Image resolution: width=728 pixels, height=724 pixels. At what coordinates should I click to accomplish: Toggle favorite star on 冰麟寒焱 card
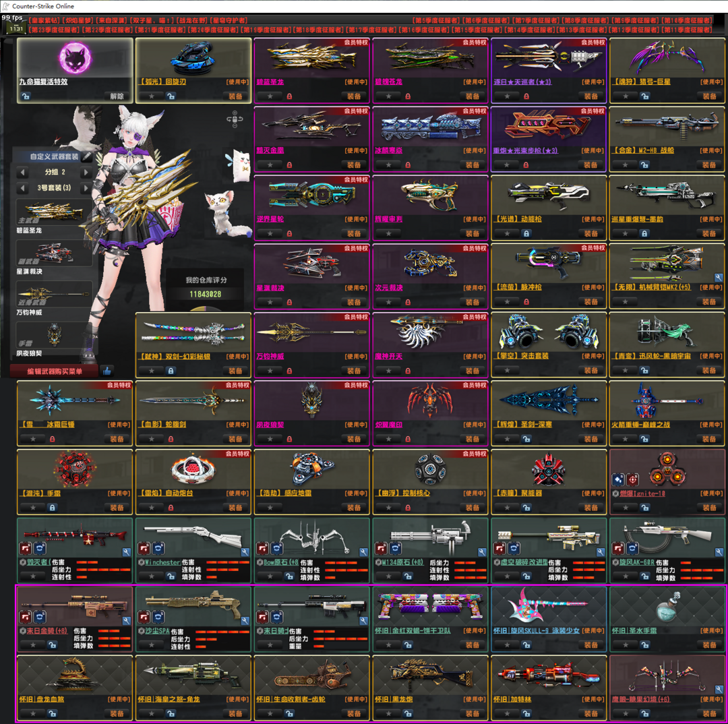click(389, 165)
